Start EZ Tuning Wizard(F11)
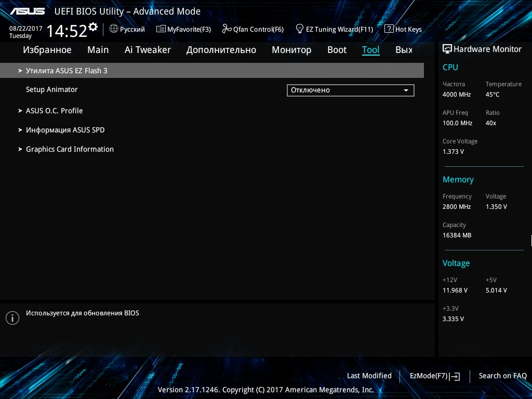This screenshot has height=399, width=532. [335, 29]
